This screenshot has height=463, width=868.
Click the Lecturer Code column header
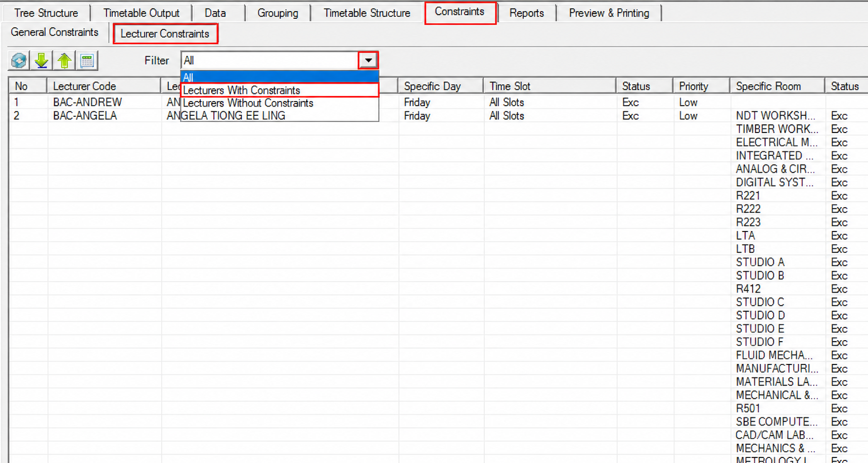(104, 86)
